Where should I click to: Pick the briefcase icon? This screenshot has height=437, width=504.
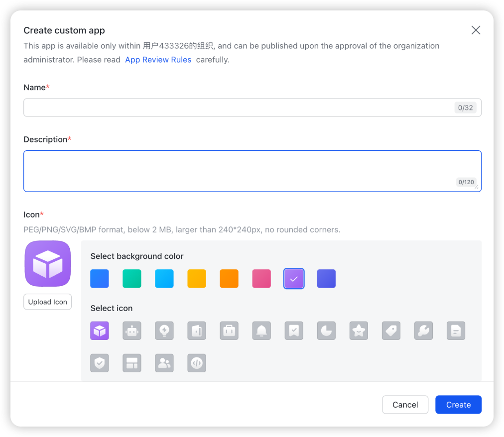(229, 330)
